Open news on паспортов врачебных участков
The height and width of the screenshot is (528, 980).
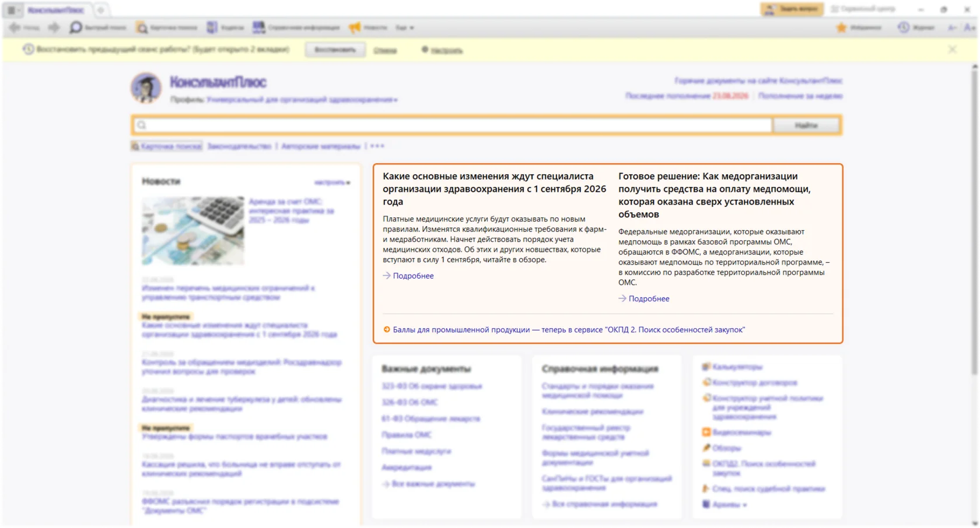235,437
